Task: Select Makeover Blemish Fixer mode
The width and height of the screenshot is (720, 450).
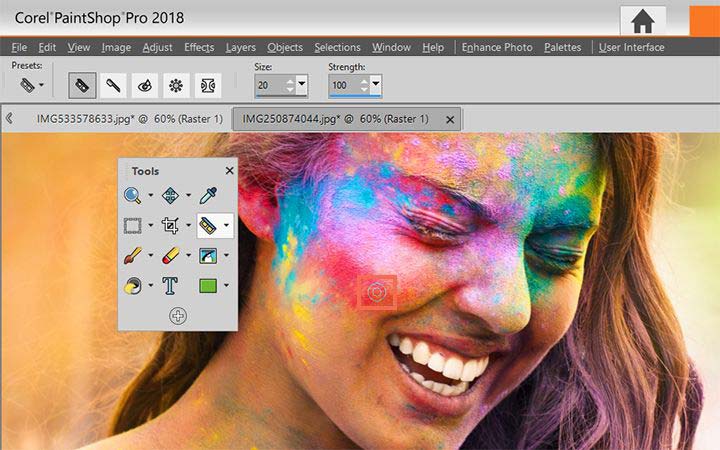Action: (82, 85)
